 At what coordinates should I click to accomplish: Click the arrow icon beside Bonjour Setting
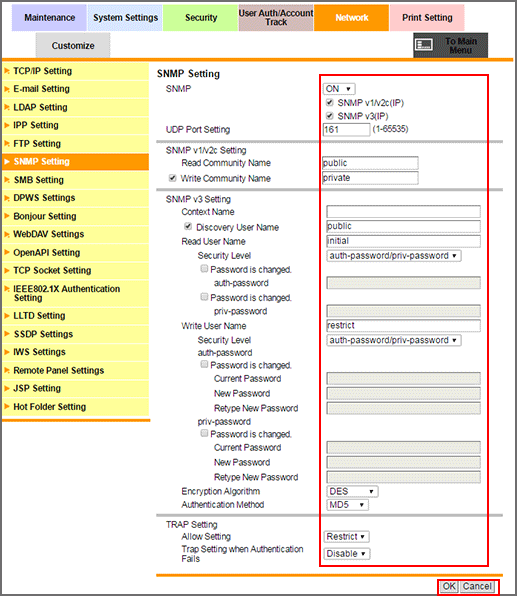coord(7,216)
